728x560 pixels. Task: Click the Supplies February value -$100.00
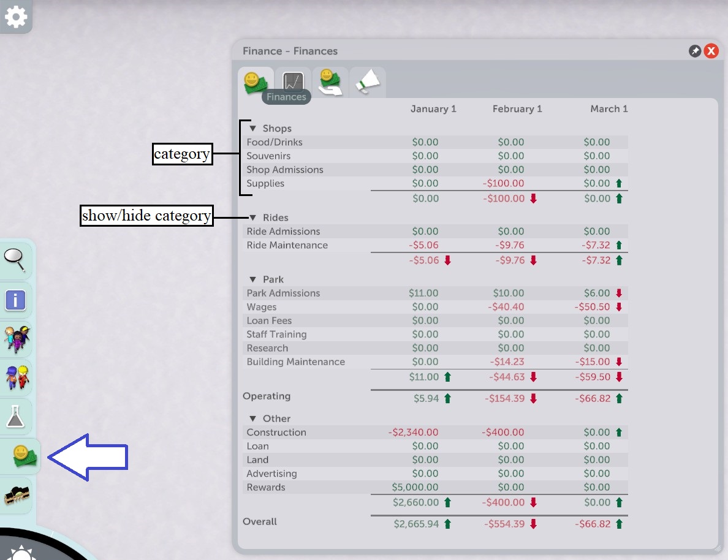(x=503, y=183)
